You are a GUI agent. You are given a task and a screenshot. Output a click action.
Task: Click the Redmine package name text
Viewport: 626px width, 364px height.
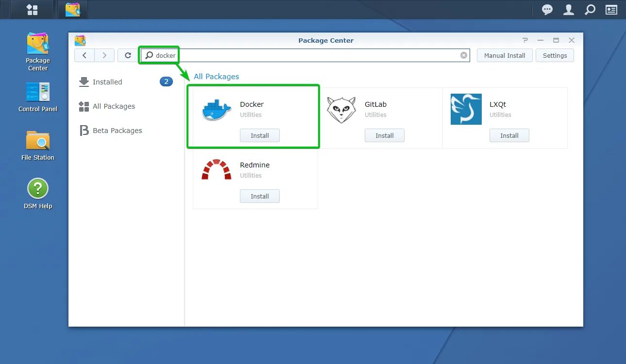pos(254,165)
